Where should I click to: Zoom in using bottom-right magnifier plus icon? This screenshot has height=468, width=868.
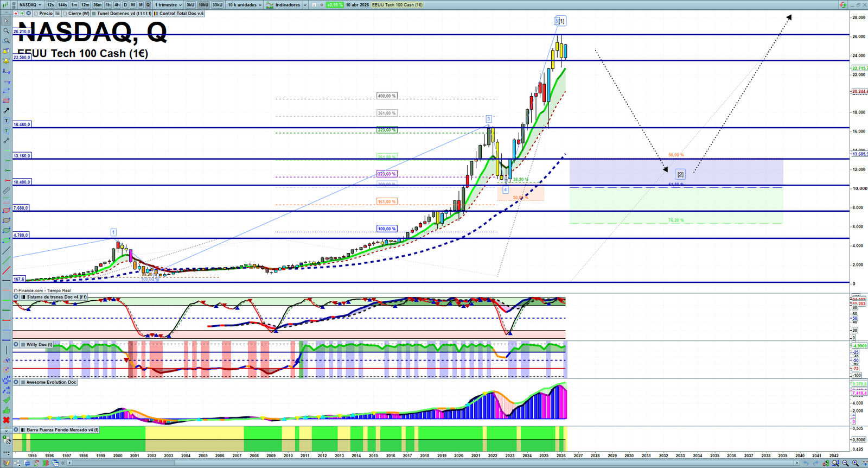pos(856,463)
